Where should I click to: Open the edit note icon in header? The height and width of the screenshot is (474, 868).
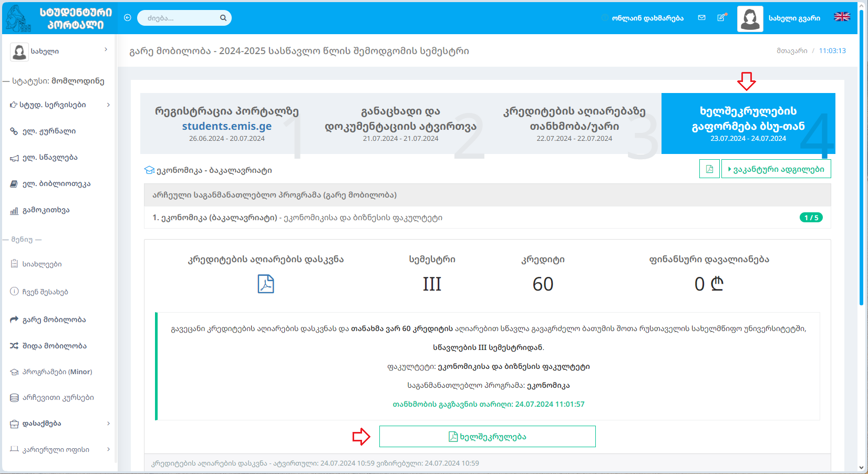721,17
